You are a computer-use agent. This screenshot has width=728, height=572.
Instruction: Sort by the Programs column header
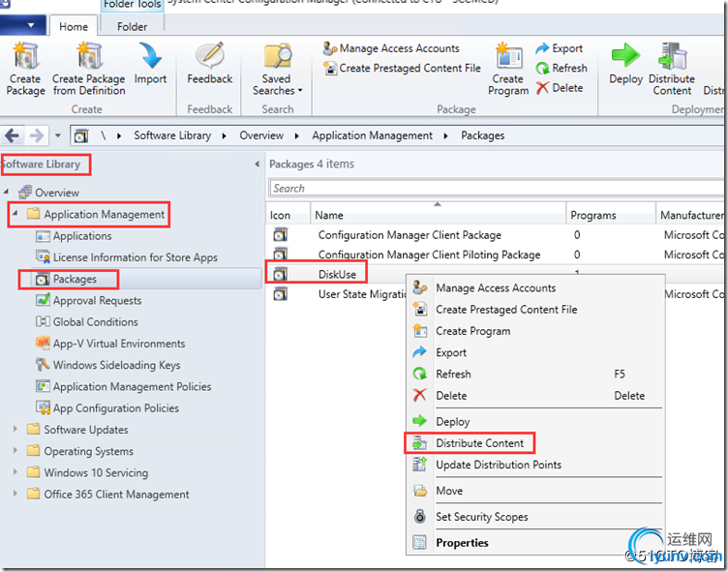click(611, 215)
